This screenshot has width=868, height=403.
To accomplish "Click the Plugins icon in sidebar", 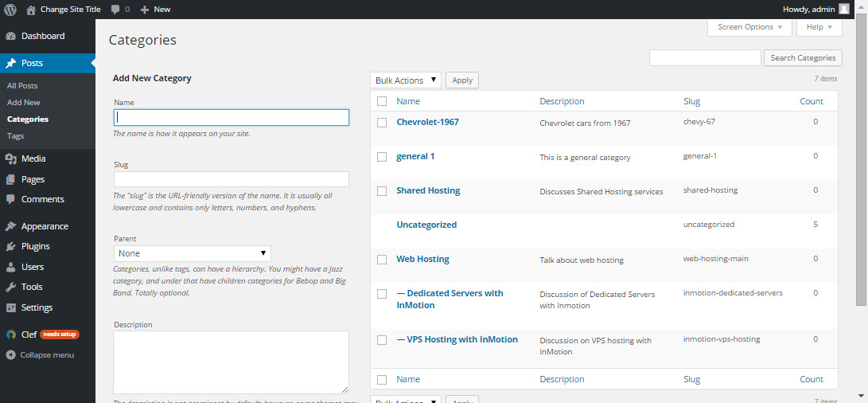I will (x=10, y=247).
